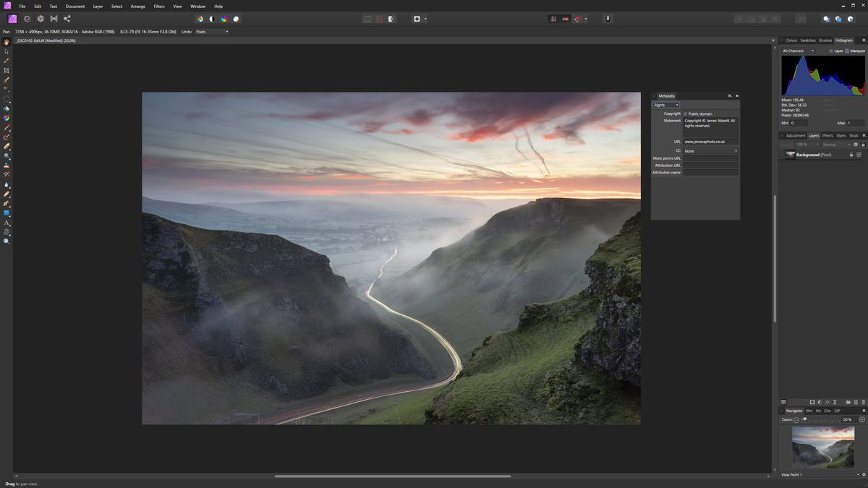Select the Gradient tool

coord(7,118)
